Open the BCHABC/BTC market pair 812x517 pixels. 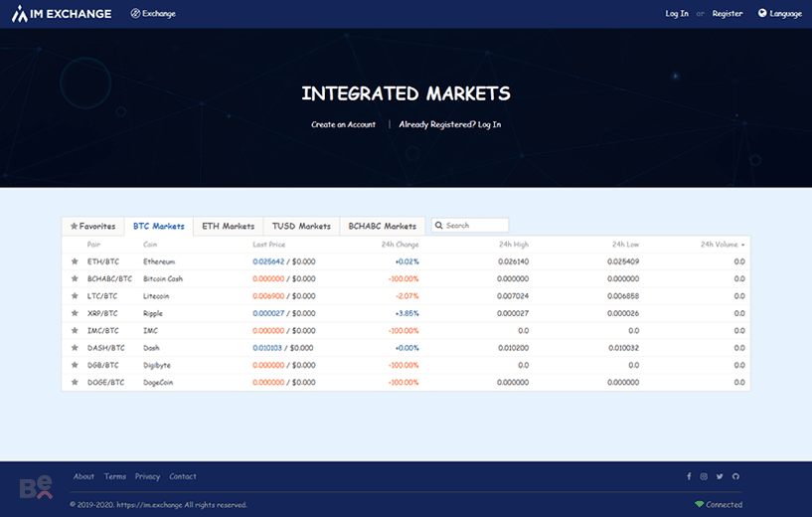[109, 278]
